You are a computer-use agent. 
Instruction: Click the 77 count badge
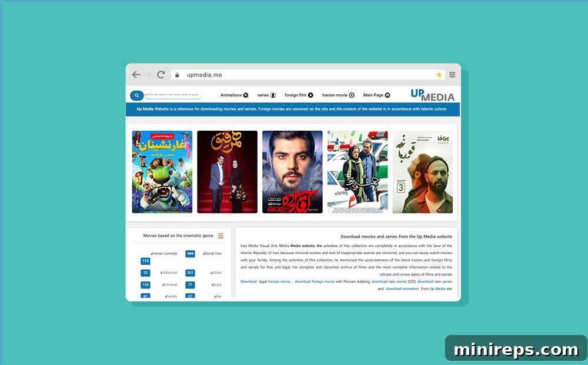click(190, 285)
